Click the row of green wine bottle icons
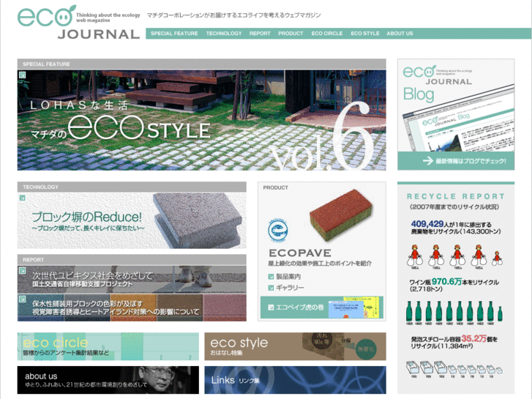The height and width of the screenshot is (399, 532). (x=454, y=313)
